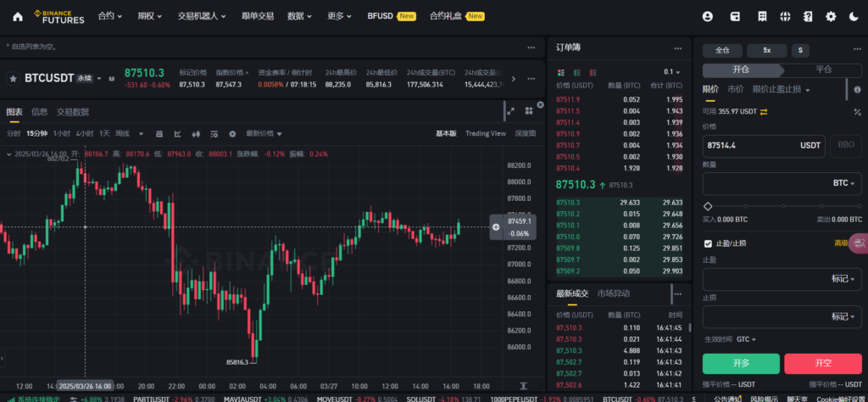The width and height of the screenshot is (868, 402).
Task: Open the GTC time-in-force dropdown
Action: pos(746,339)
